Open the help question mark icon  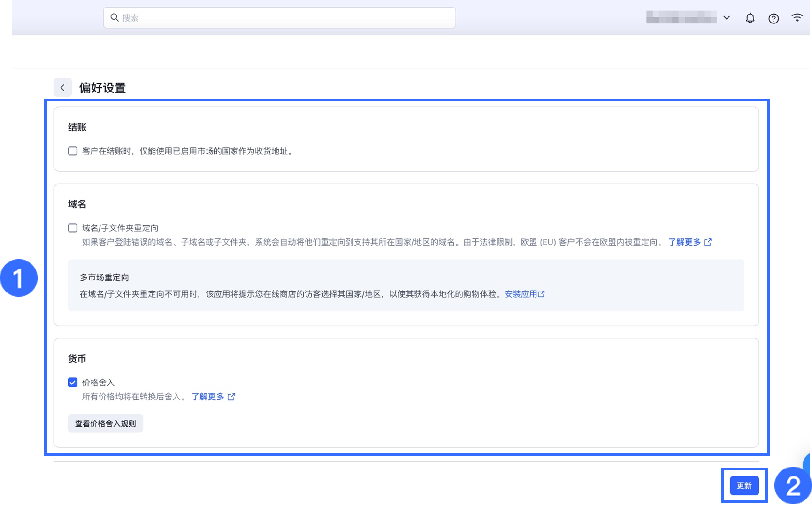[x=774, y=18]
